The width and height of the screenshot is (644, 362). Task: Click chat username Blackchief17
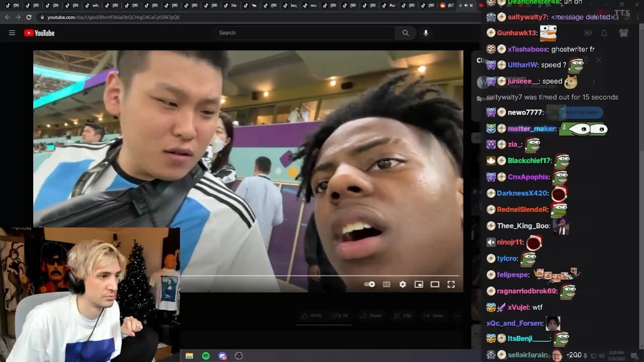(530, 161)
